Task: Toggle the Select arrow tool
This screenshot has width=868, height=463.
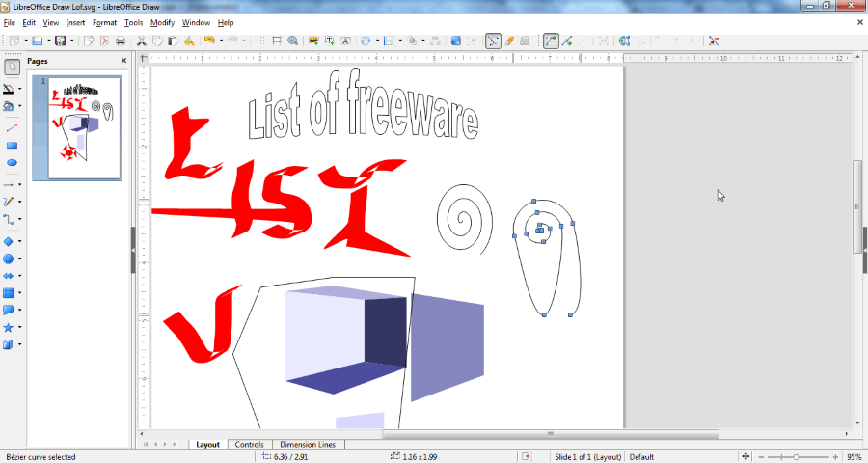Action: coord(13,67)
